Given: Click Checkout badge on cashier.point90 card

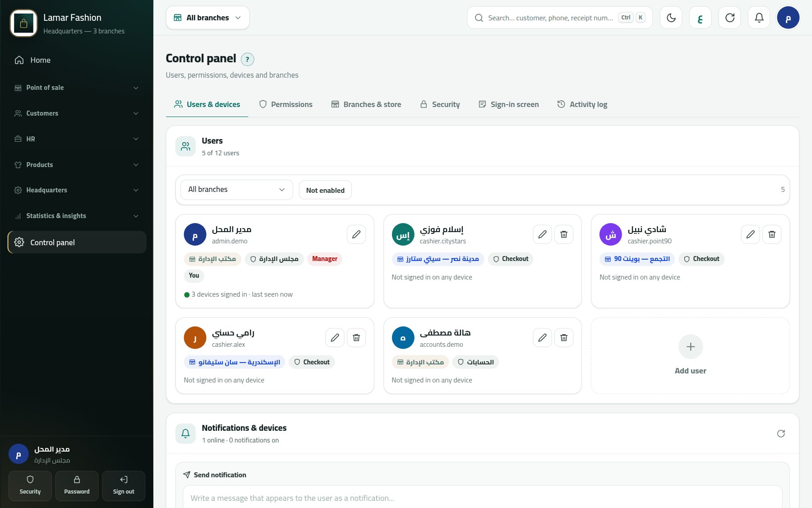Looking at the screenshot, I should click(701, 259).
